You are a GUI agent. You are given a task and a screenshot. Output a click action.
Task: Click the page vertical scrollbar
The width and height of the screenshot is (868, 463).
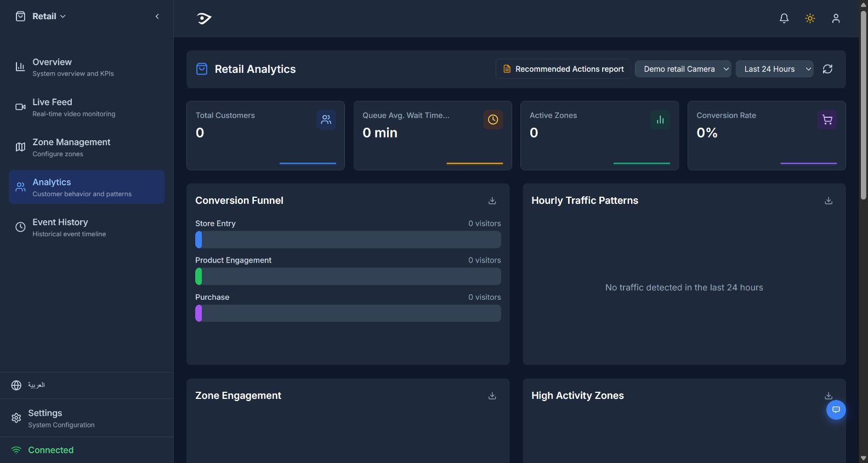[x=864, y=104]
